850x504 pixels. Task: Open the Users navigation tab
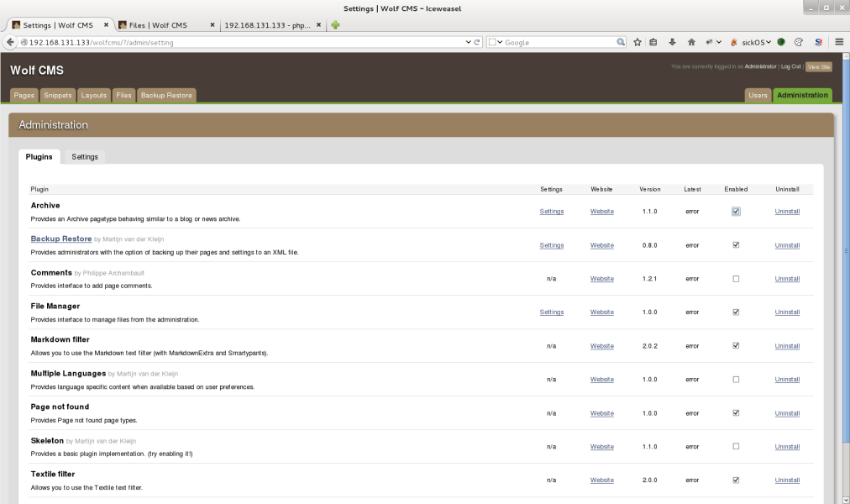(x=758, y=96)
